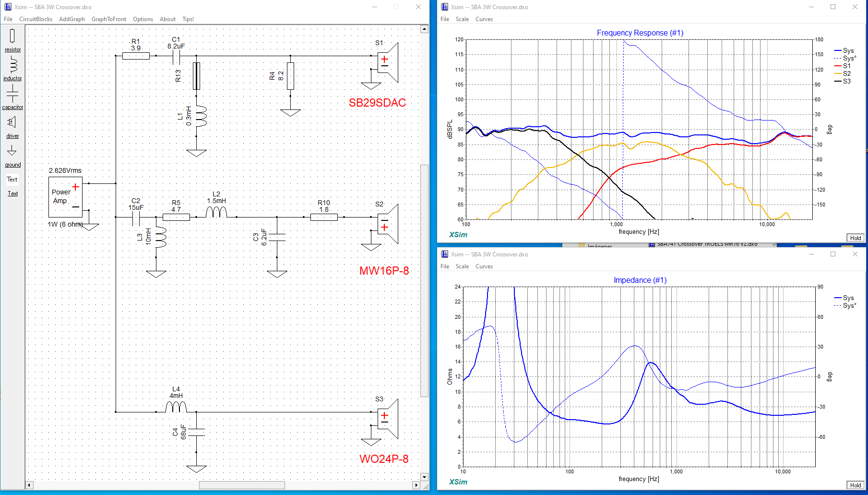Click the schematic scroll down arrow

424,477
